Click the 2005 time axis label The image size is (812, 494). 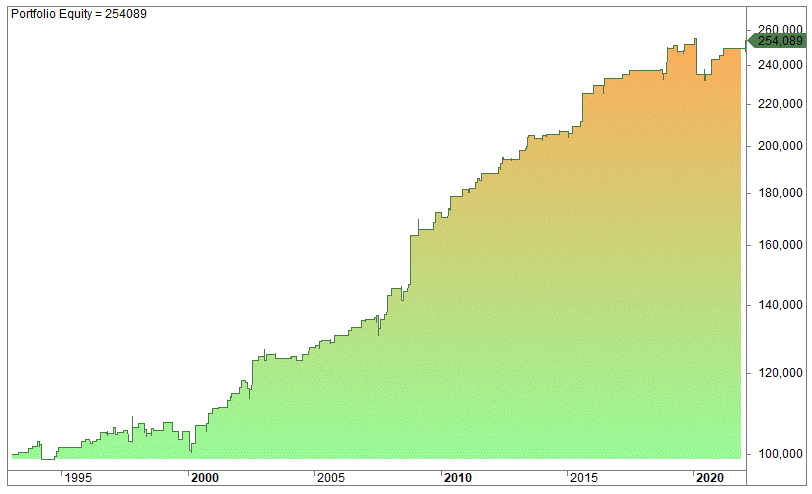tap(332, 478)
